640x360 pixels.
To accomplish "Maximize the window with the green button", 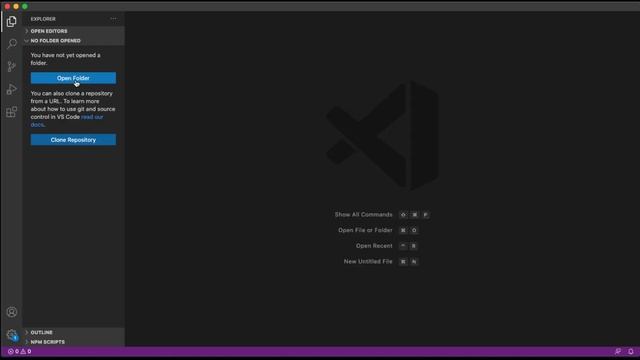I will pyautogui.click(x=24, y=6).
